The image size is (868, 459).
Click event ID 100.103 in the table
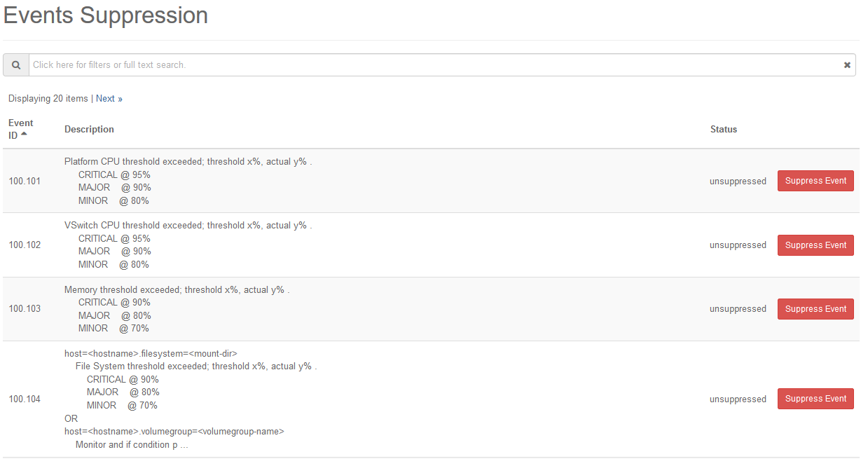point(25,309)
